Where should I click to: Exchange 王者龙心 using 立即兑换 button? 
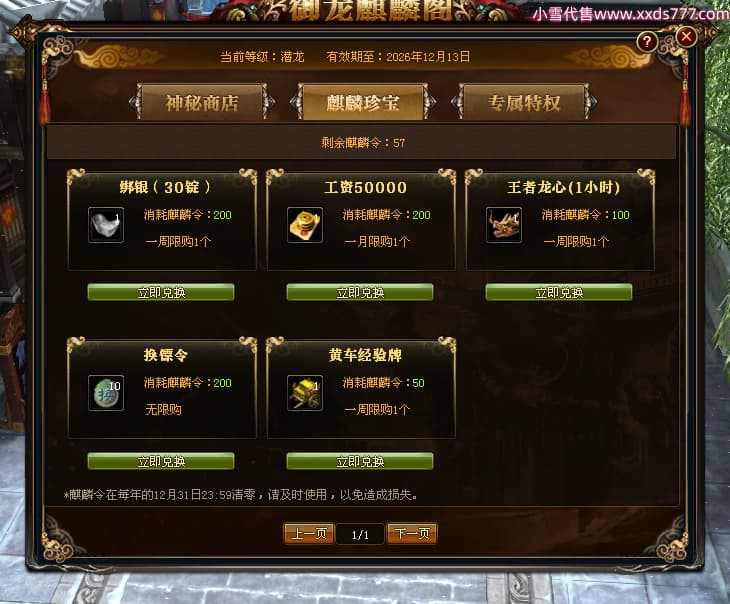pyautogui.click(x=559, y=292)
